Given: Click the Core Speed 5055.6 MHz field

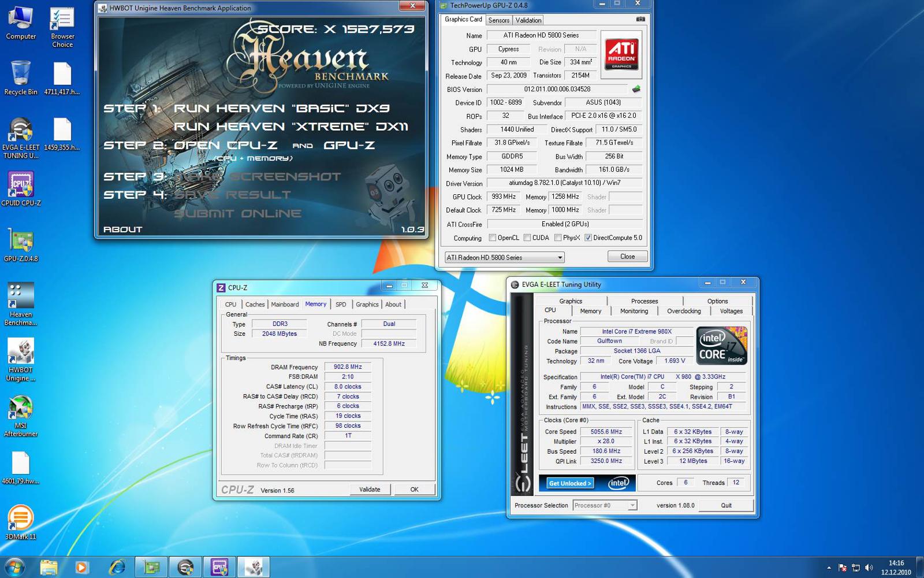Looking at the screenshot, I should 606,432.
